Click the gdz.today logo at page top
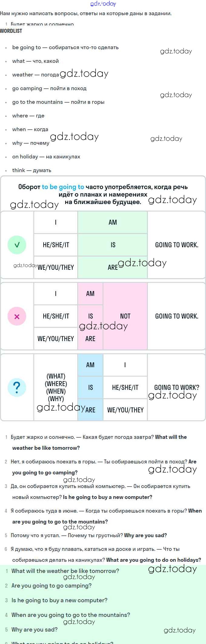 point(103,4)
